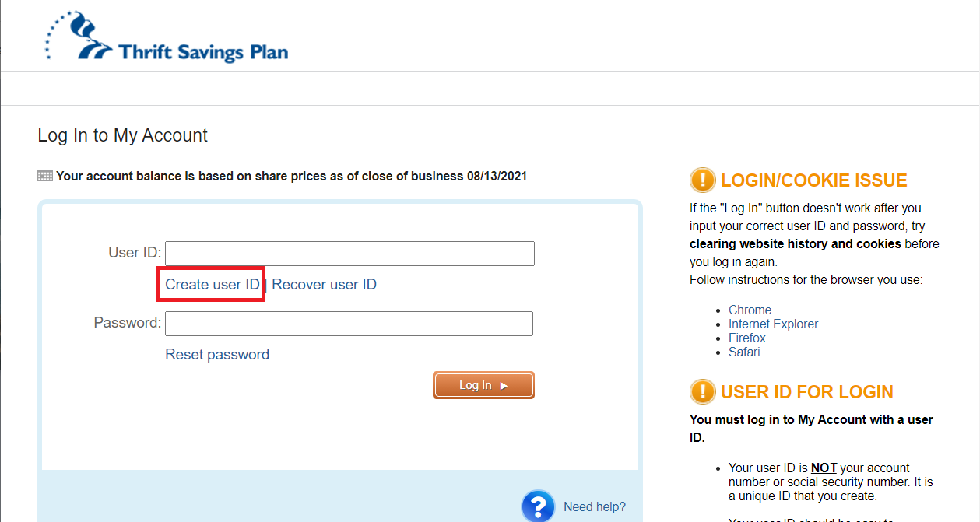Image resolution: width=980 pixels, height=522 pixels.
Task: Select the Log In to My Account heading
Action: pos(122,135)
